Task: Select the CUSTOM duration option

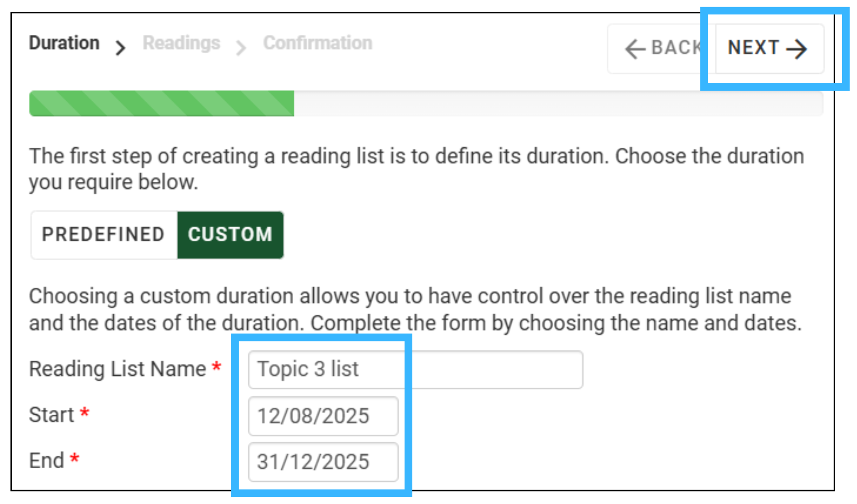Action: [x=230, y=235]
